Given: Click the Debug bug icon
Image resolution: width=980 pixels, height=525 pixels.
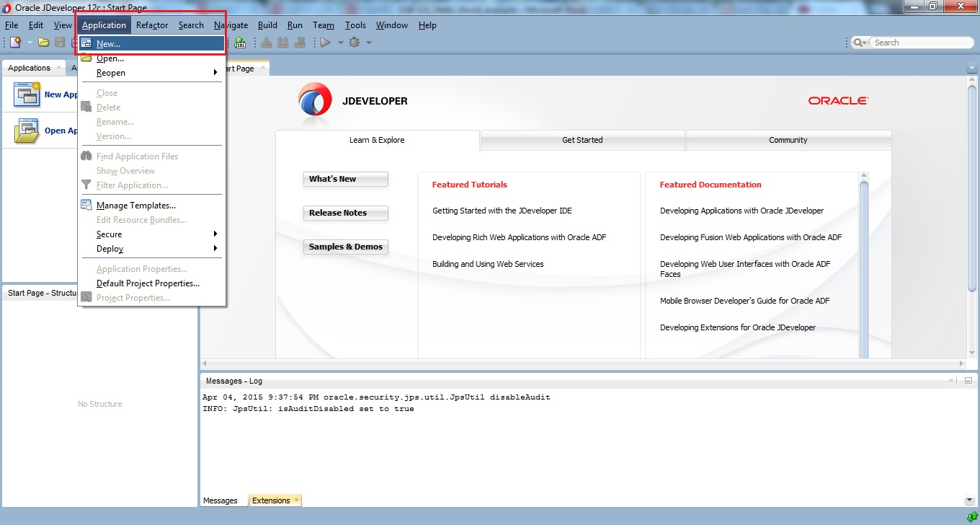Looking at the screenshot, I should pyautogui.click(x=354, y=43).
